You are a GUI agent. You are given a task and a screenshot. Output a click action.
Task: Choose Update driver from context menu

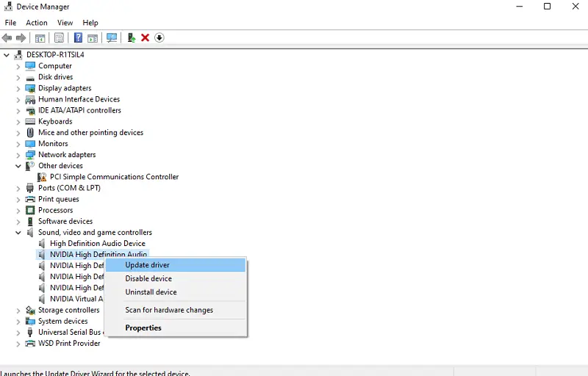(176, 265)
